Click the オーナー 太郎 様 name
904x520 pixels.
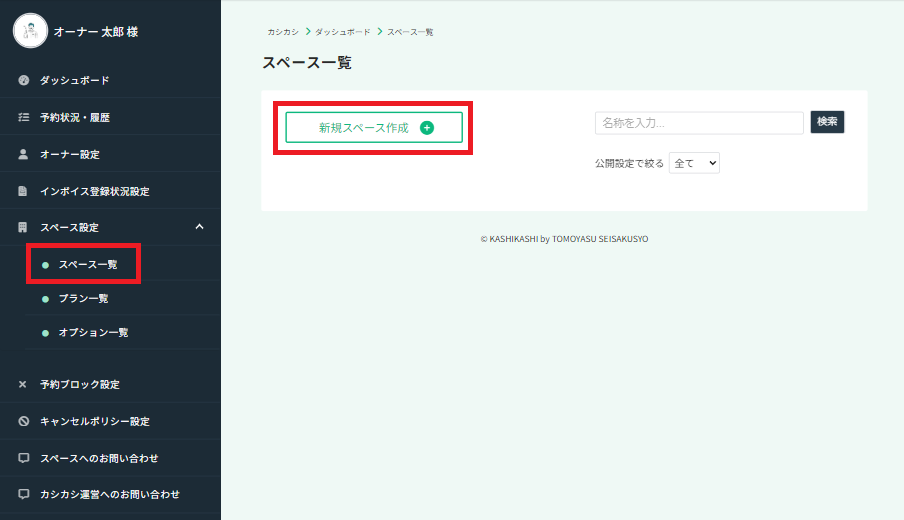click(96, 32)
